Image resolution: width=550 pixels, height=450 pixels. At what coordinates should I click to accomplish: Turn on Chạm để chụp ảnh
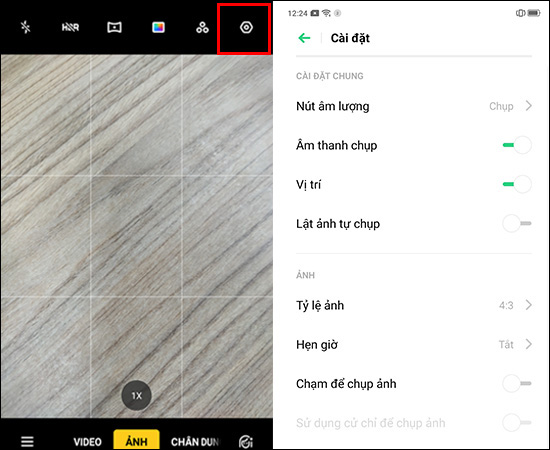(x=517, y=383)
